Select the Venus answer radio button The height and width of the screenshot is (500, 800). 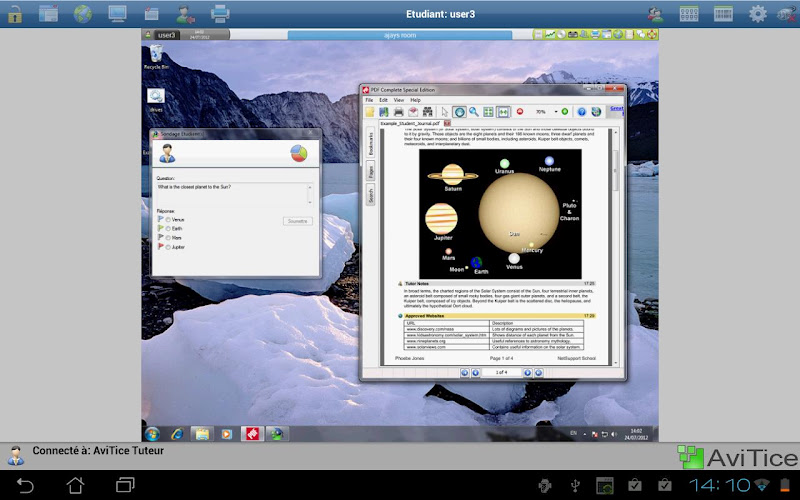(x=168, y=219)
